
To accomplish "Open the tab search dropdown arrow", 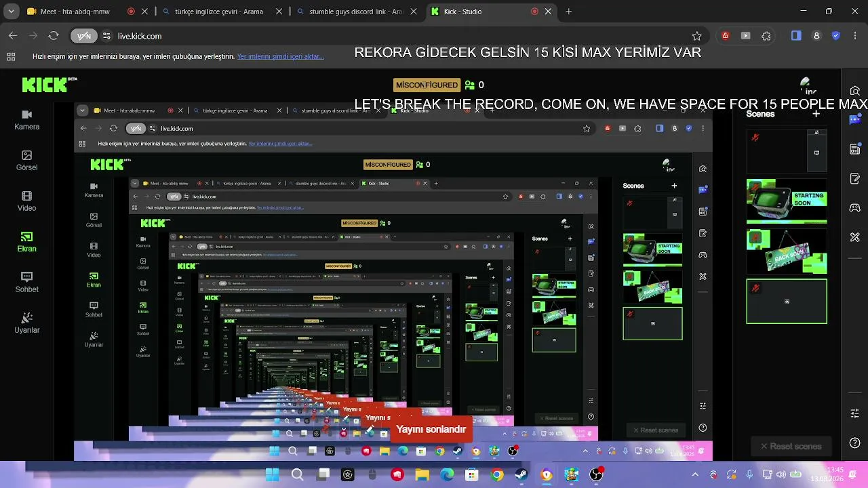I will [x=12, y=12].
